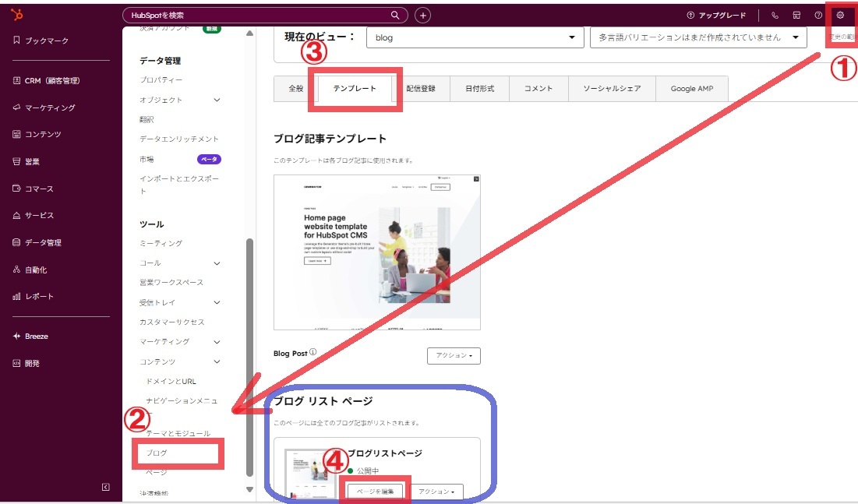Open the settings gear icon

840,15
